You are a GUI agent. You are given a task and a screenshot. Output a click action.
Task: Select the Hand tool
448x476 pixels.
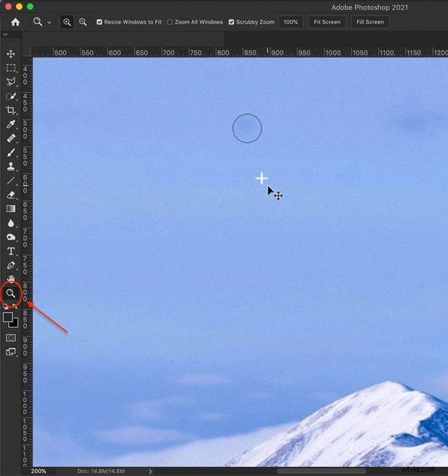(x=11, y=278)
